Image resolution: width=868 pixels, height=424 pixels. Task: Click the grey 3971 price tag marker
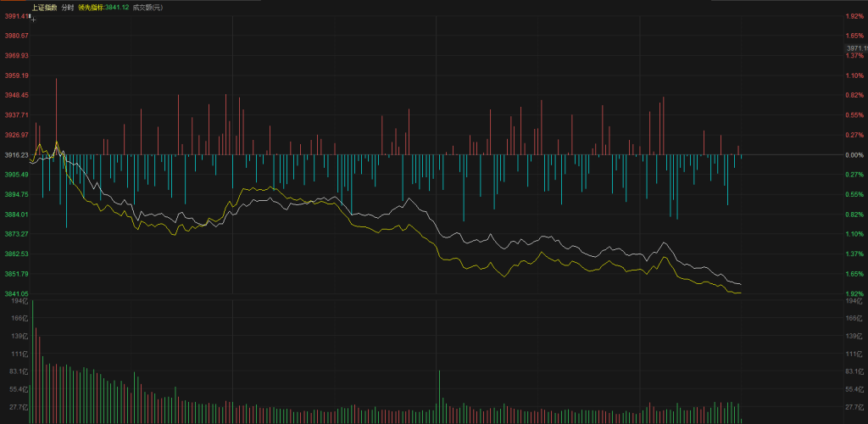click(x=857, y=49)
